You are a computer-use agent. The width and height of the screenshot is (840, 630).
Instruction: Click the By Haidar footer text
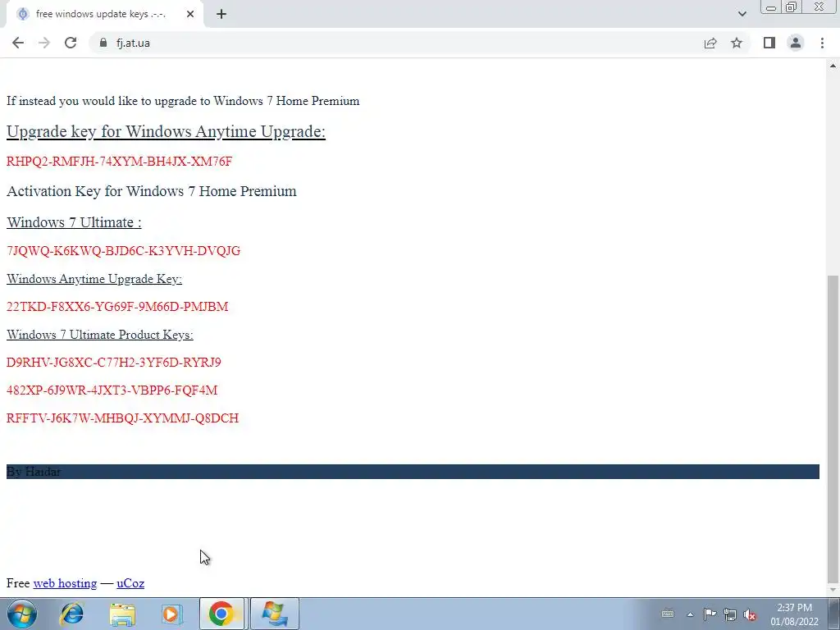34,472
